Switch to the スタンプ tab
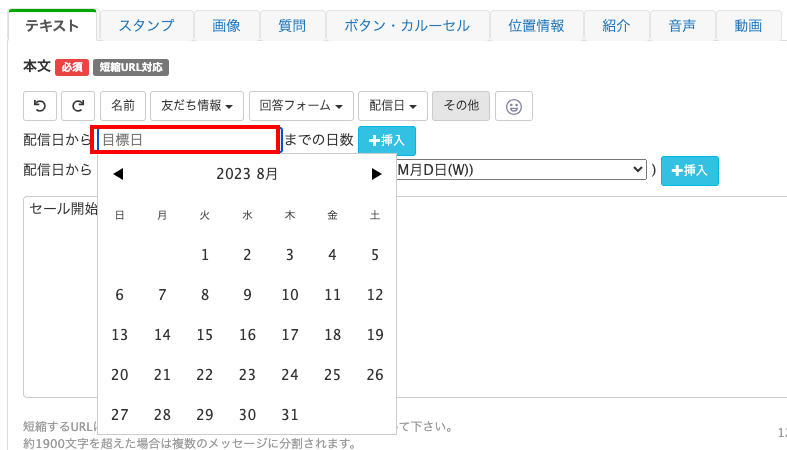This screenshot has width=787, height=450. pos(145,26)
